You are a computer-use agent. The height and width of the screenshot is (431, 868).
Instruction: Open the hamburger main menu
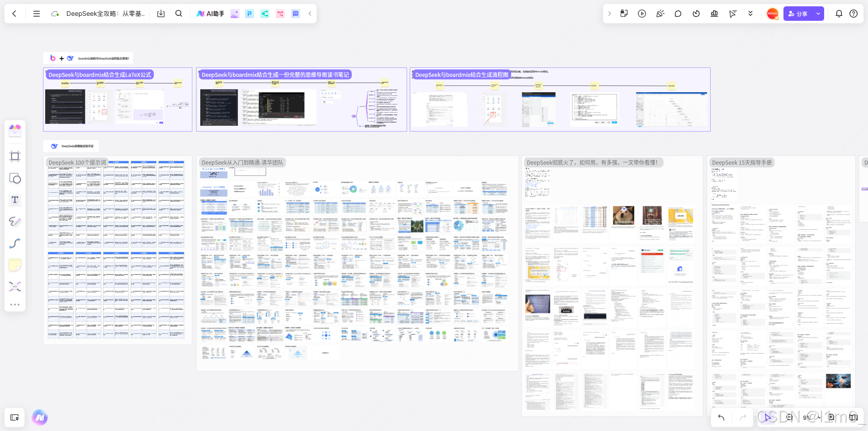[37, 14]
